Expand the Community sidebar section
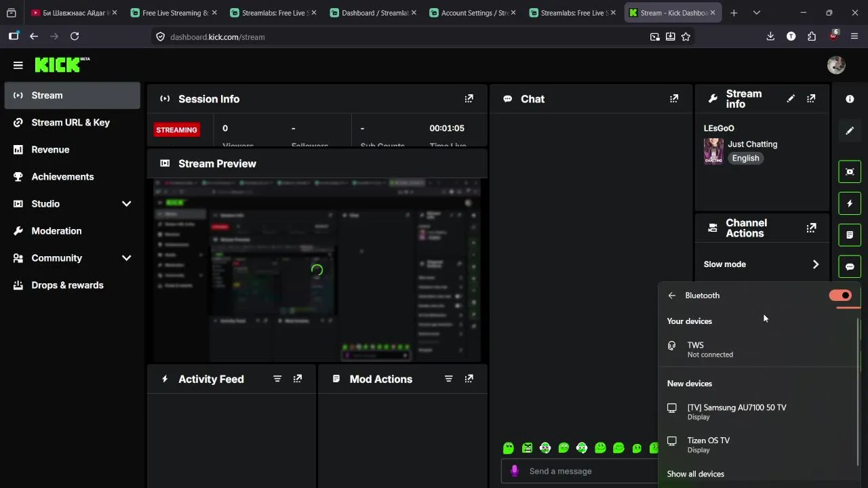This screenshot has width=868, height=488. click(x=126, y=258)
